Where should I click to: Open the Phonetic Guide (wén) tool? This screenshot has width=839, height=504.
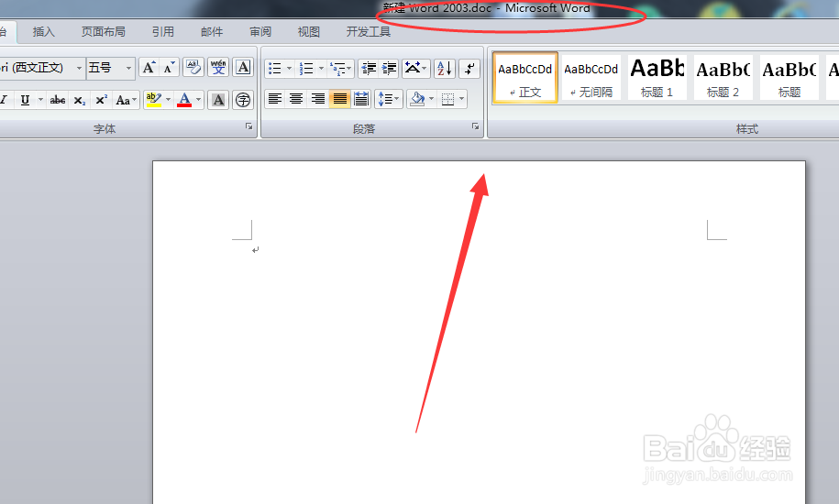[x=218, y=68]
